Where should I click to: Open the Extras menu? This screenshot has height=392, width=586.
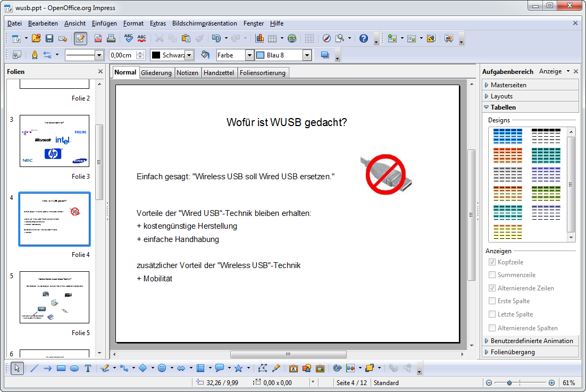pos(158,23)
